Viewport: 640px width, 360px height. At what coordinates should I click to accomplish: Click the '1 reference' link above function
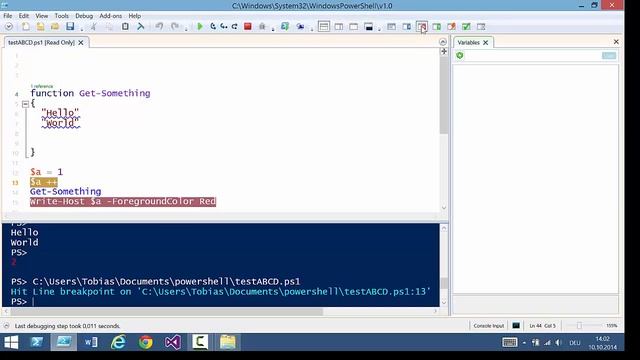pos(42,86)
